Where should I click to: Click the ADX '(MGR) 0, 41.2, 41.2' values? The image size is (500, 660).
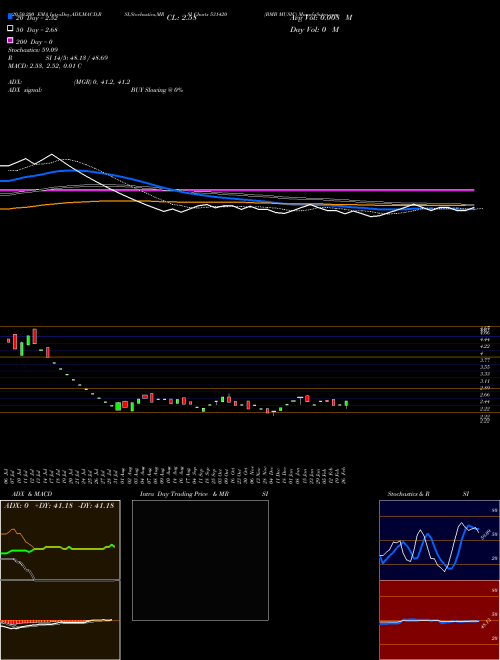(x=102, y=82)
